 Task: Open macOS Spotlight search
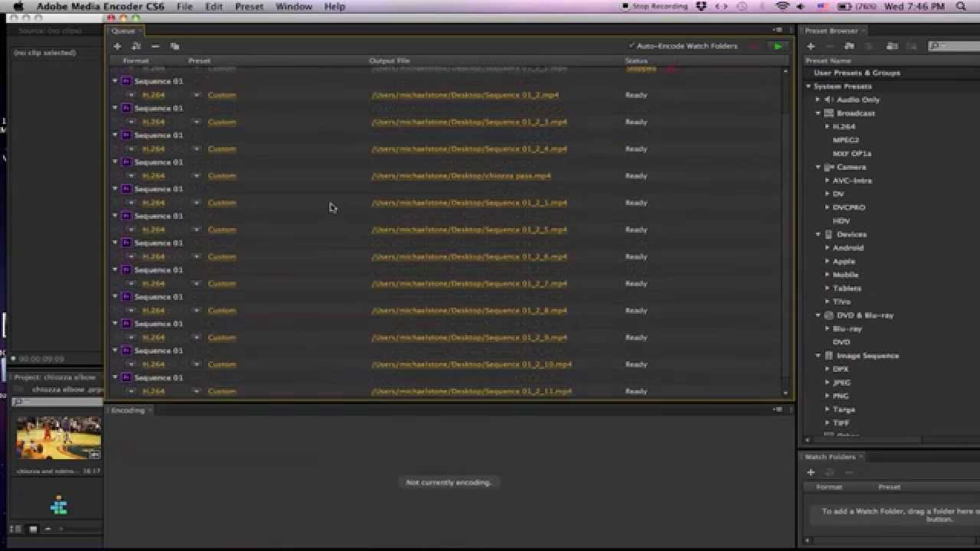pos(962,6)
